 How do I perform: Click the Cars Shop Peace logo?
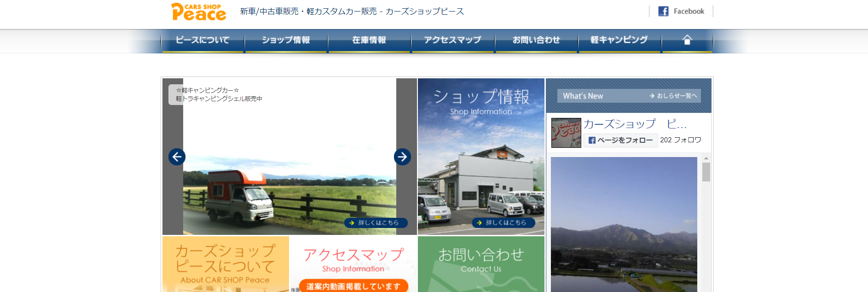tap(198, 12)
